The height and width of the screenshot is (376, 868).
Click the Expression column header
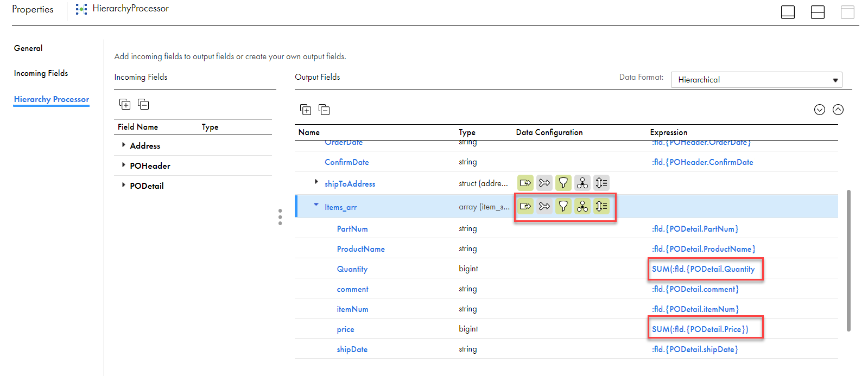click(669, 132)
